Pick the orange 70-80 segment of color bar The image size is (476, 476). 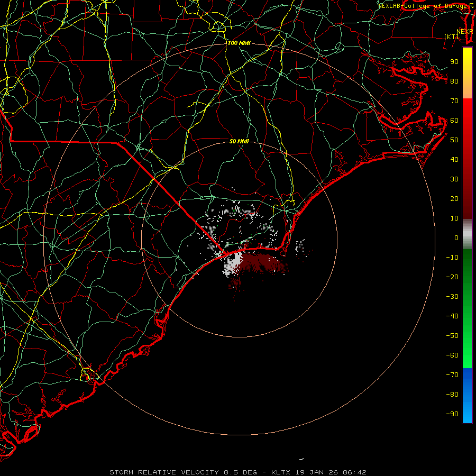[x=467, y=90]
